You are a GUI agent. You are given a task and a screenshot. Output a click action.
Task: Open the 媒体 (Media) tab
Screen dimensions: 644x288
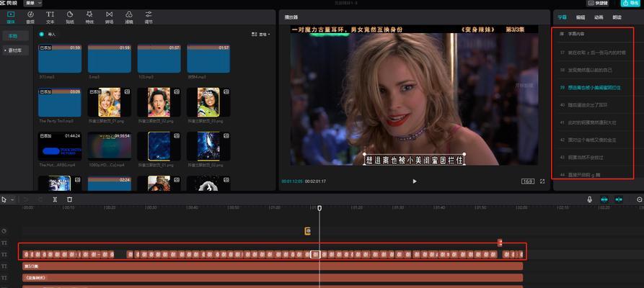(x=11, y=17)
